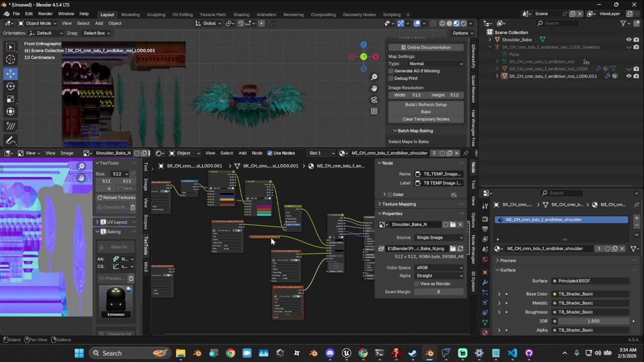Select the Cursor tool in the 3D viewport toolbar
The height and width of the screenshot is (362, 644).
(x=11, y=60)
